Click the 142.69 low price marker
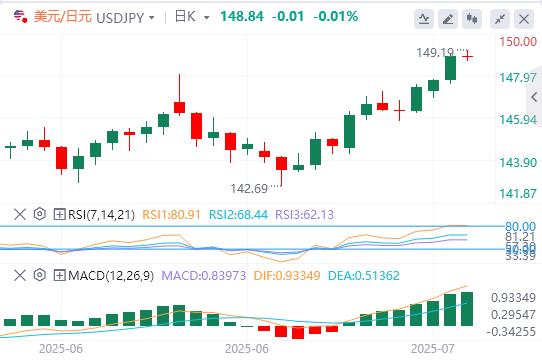 [x=249, y=189]
